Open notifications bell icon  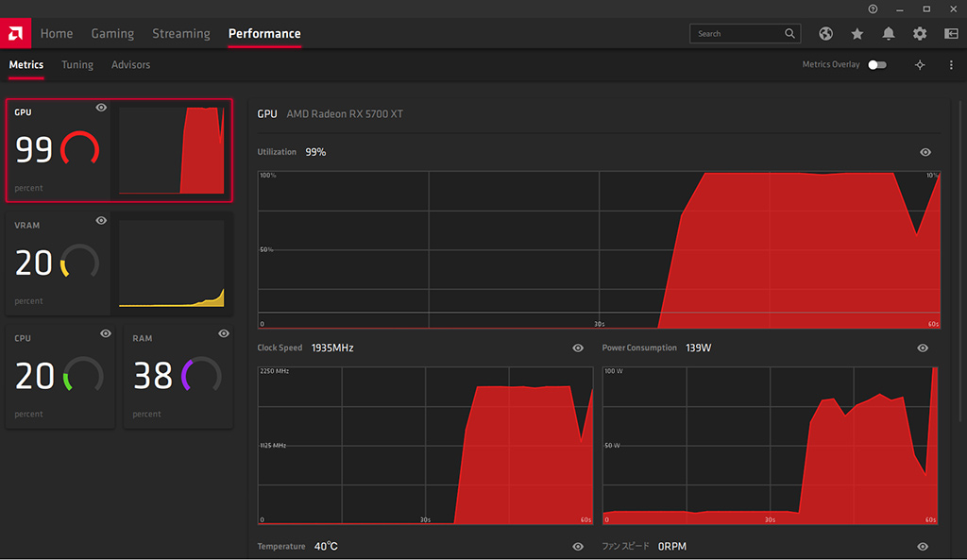point(888,34)
